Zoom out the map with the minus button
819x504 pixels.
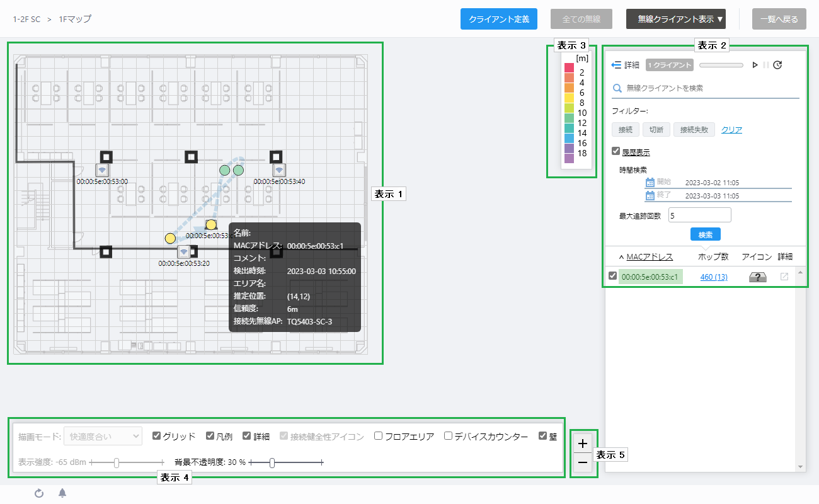click(583, 463)
